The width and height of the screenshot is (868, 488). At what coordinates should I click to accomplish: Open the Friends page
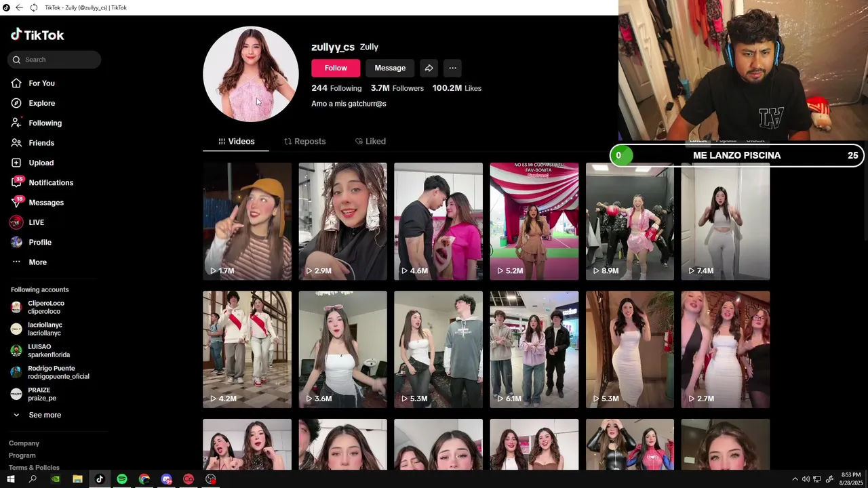pos(33,143)
